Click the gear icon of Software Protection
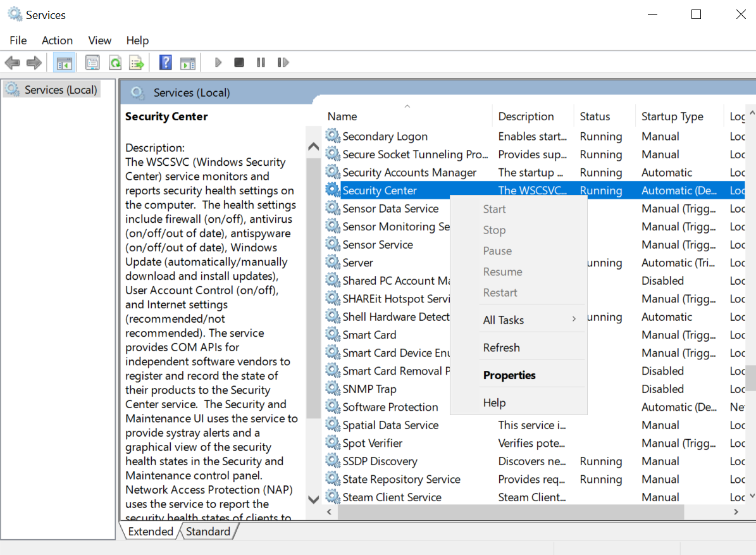Image resolution: width=756 pixels, height=555 pixels. tap(333, 407)
